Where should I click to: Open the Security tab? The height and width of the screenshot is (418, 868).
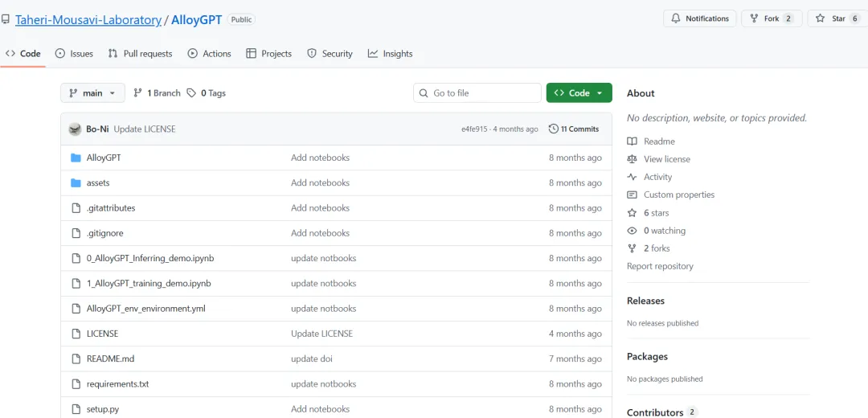coord(330,54)
